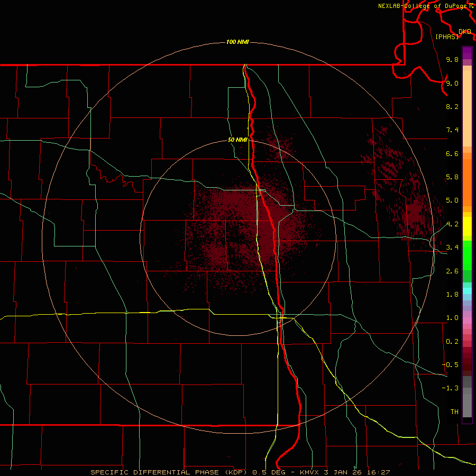
Task: Click the 9.8 value on the color scale
Action: (x=452, y=60)
